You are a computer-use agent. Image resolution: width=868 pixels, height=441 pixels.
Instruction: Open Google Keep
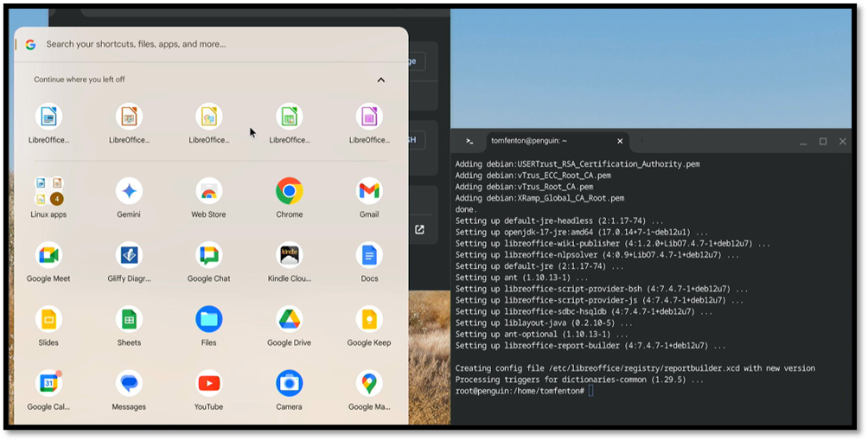tap(369, 320)
